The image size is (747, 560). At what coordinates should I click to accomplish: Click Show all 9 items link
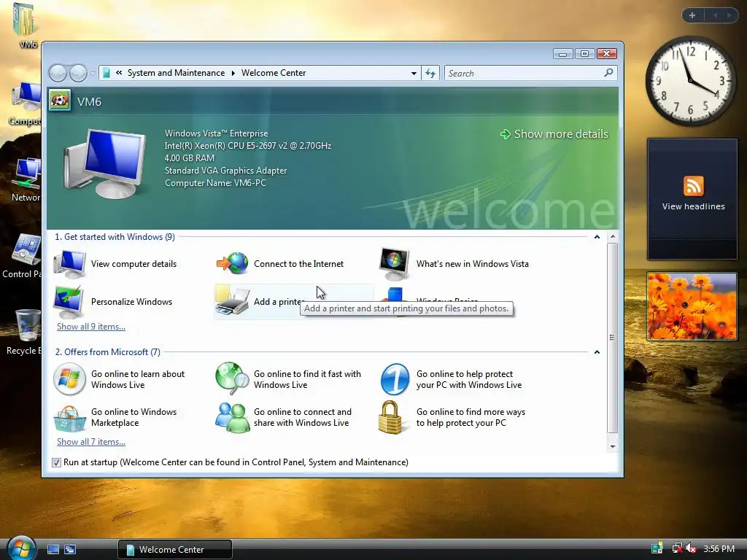[91, 327]
